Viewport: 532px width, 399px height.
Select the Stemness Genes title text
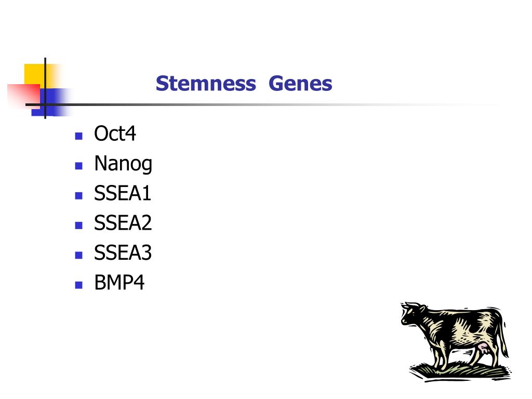point(244,84)
